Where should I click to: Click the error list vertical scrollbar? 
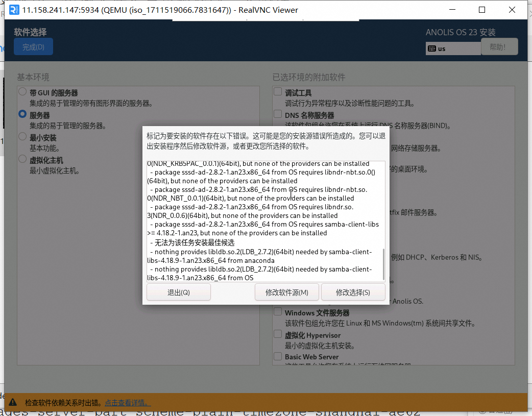(x=383, y=263)
